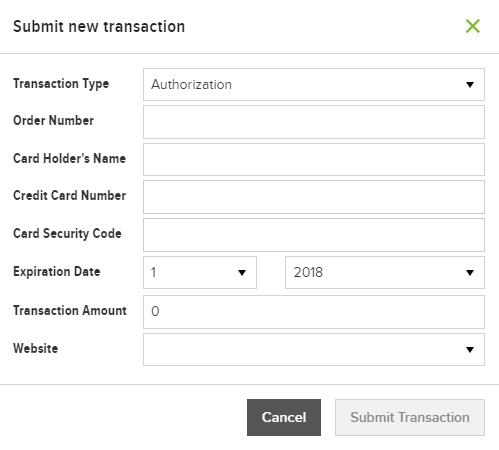Click the dark Cancel button
The width and height of the screenshot is (499, 450).
point(284,417)
